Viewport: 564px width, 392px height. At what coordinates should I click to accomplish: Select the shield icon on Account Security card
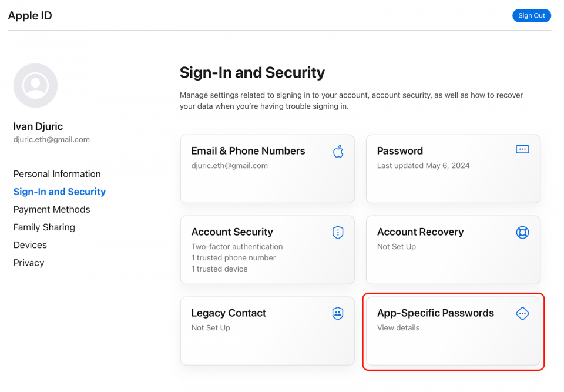click(338, 232)
